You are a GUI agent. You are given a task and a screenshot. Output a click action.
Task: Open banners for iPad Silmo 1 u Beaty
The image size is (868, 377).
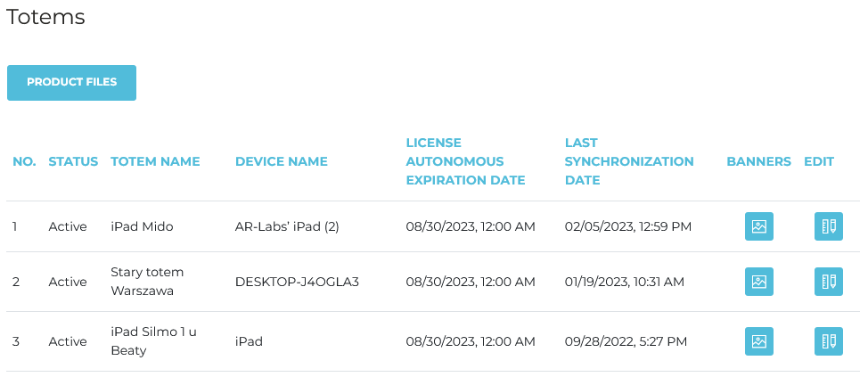click(x=758, y=341)
